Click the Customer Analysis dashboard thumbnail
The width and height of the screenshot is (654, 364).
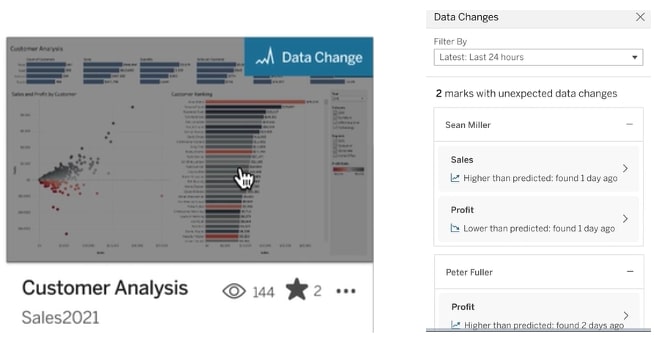pyautogui.click(x=190, y=150)
